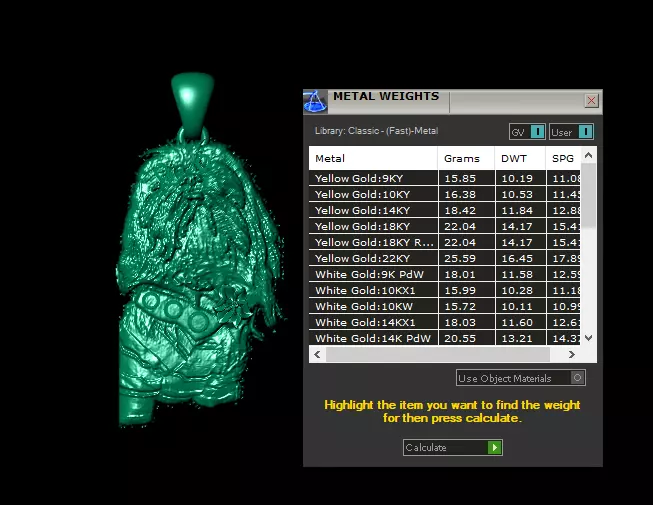The height and width of the screenshot is (505, 653).
Task: Select the White Gold:10KX1 row
Action: (x=444, y=290)
